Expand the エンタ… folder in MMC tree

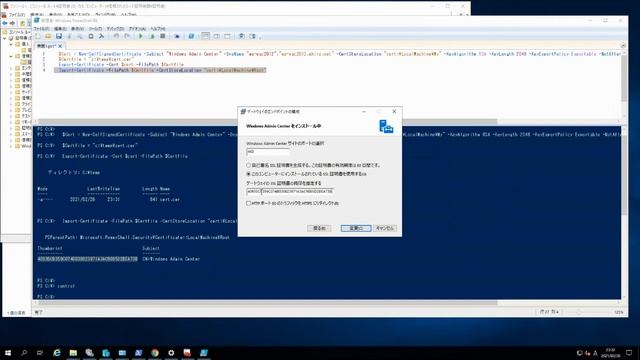(11, 68)
